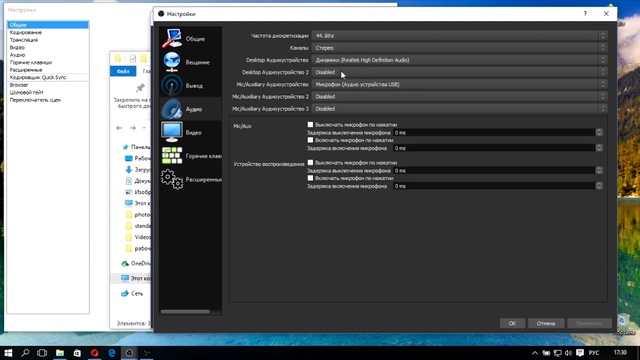Click the РУС language indicator
Screen dimensions: 640x360
(594, 353)
